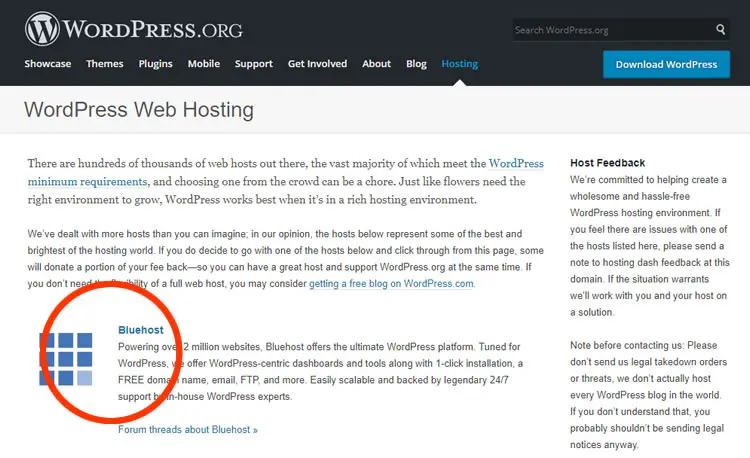The height and width of the screenshot is (458, 750).
Task: Type in the Search WordPress.org field
Action: (x=610, y=30)
